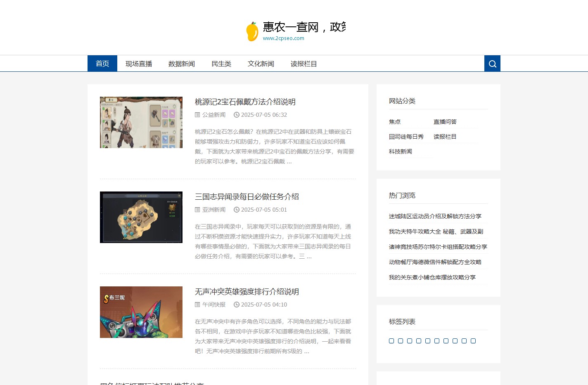Open 迷城陆区运动员介绍及解锁方法分享
The image size is (588, 385).
435,216
